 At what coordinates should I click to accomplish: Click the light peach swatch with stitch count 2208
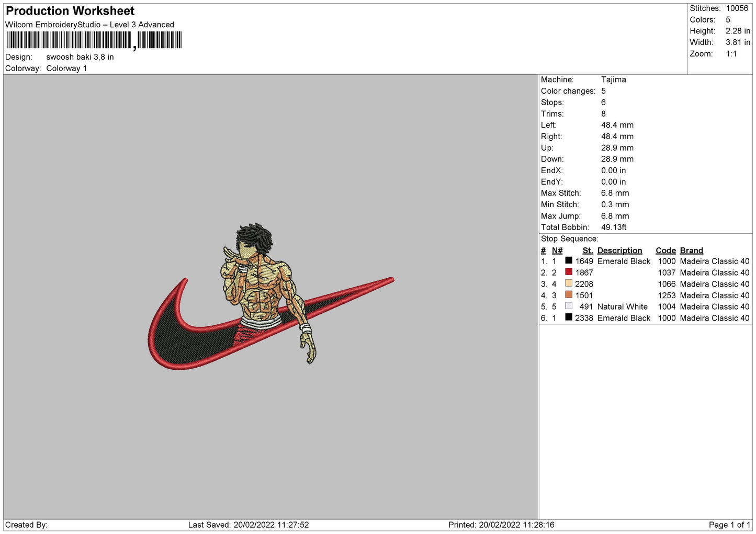(569, 283)
